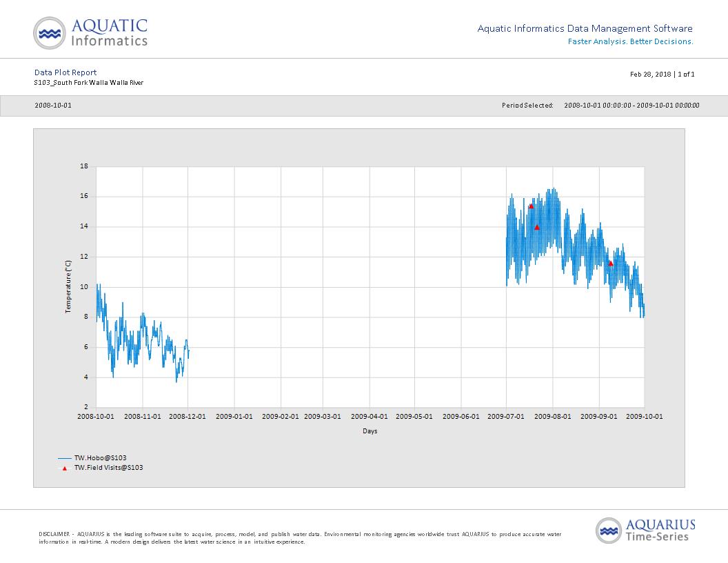Image resolution: width=728 pixels, height=563 pixels.
Task: Click the y-axis value '2'
Action: click(x=86, y=407)
